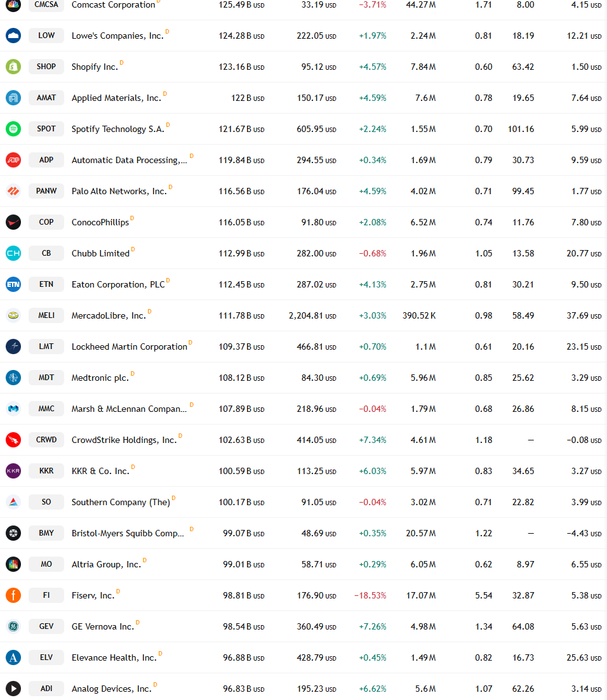The image size is (607, 700).
Task: Open Automatic Data Processing company link
Action: (x=129, y=160)
